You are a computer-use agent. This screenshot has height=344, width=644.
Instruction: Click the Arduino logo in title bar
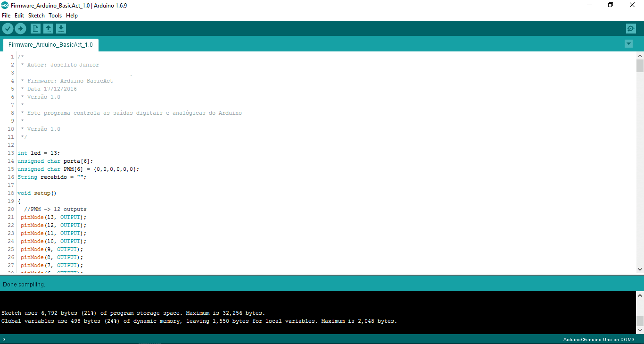pyautogui.click(x=5, y=5)
